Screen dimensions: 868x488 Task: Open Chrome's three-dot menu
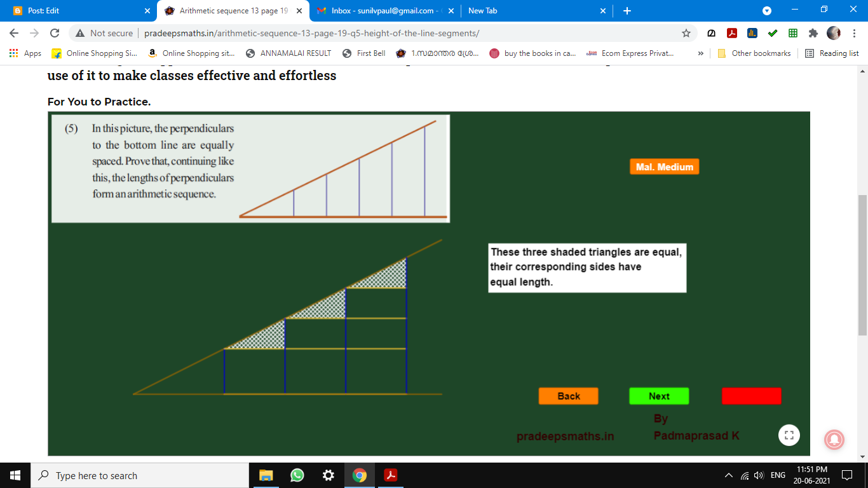(x=854, y=33)
